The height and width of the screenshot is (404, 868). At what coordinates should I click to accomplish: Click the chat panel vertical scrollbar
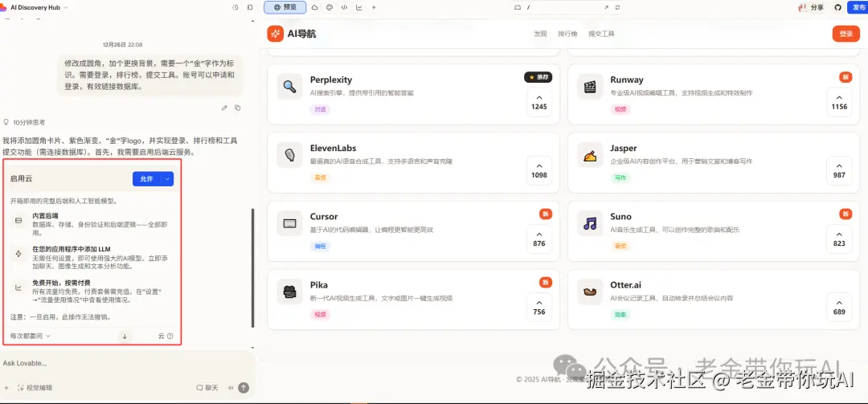[x=253, y=267]
